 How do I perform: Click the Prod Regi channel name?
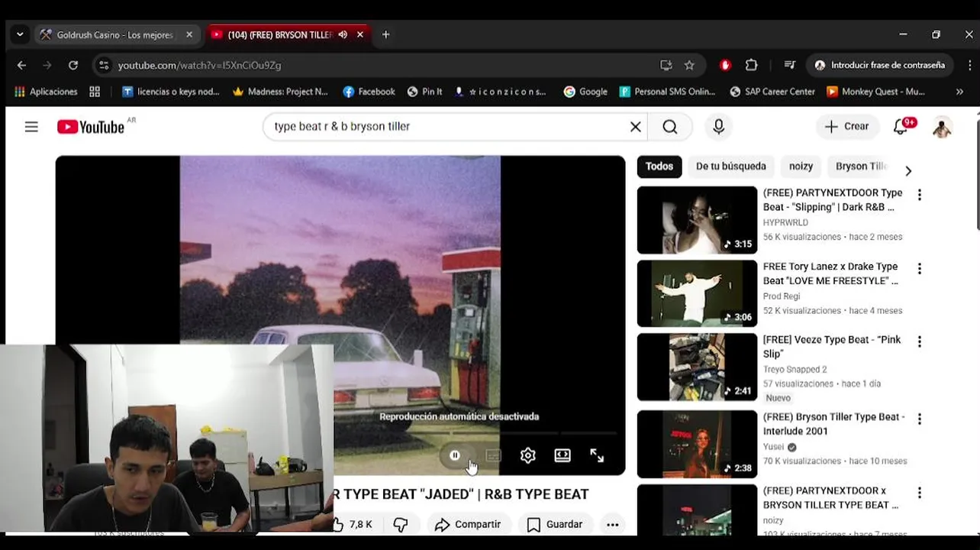[x=782, y=296]
